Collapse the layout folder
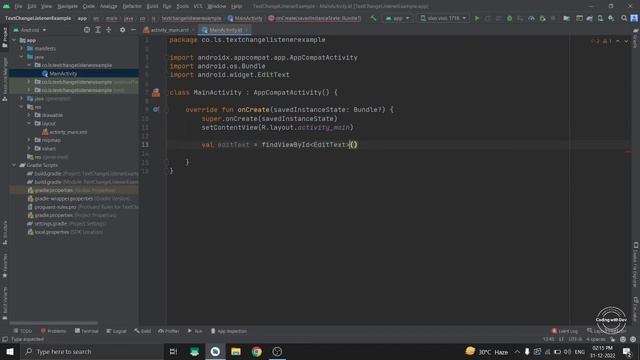 pos(29,123)
